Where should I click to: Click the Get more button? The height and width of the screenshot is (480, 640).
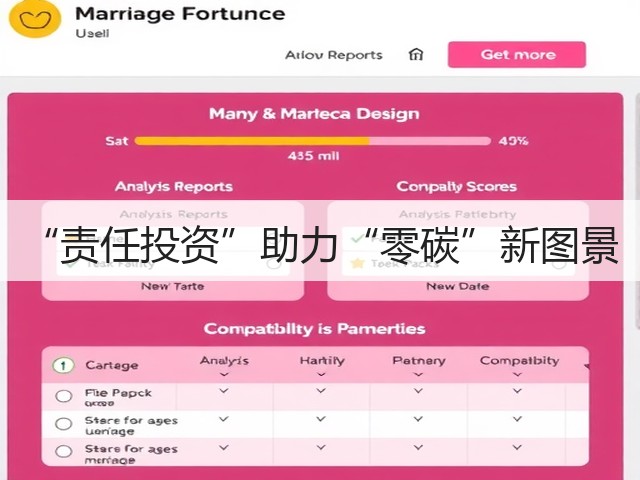[x=517, y=54]
